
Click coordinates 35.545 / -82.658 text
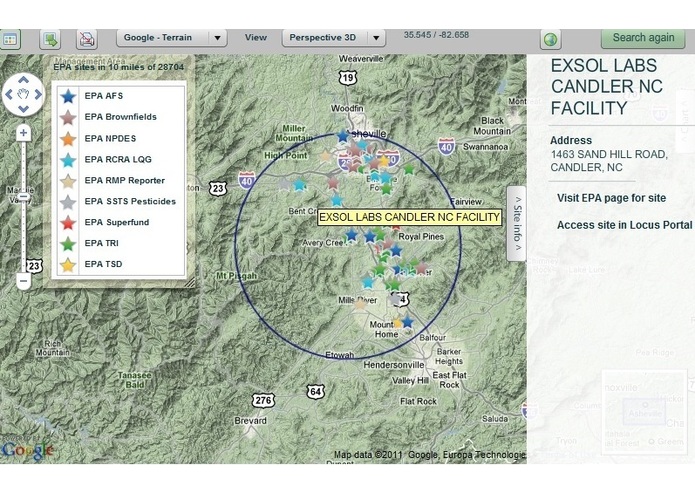pyautogui.click(x=436, y=35)
